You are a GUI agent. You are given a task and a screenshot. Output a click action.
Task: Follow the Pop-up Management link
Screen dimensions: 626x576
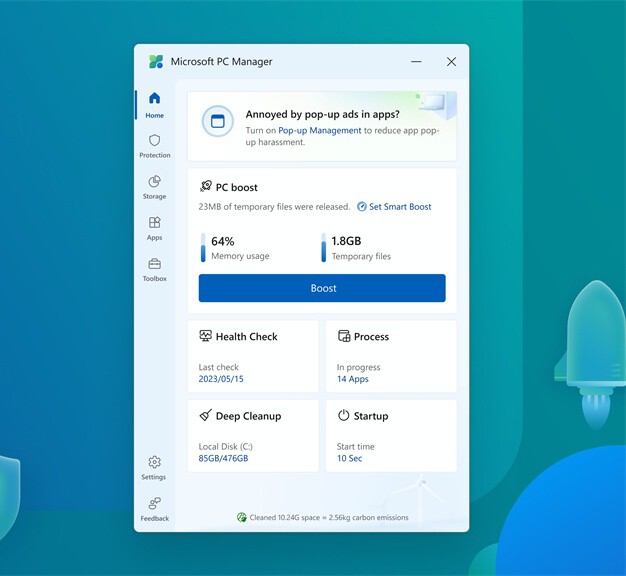pyautogui.click(x=320, y=130)
